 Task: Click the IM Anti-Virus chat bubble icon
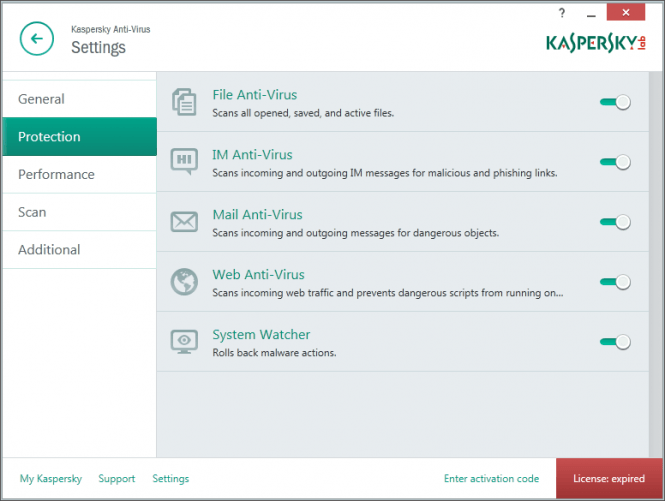pyautogui.click(x=184, y=161)
